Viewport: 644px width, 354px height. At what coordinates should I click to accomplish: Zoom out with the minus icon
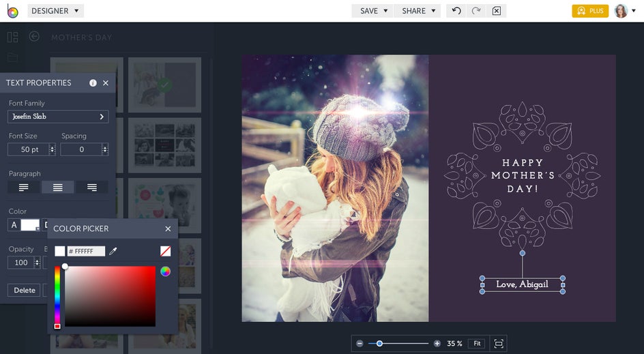pyautogui.click(x=360, y=344)
